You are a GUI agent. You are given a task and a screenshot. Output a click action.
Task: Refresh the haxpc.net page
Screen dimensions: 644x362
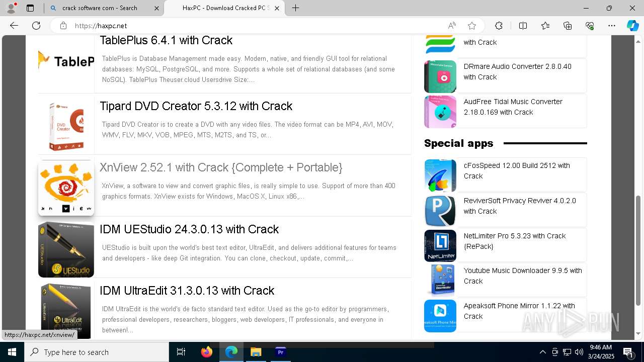tap(36, 26)
